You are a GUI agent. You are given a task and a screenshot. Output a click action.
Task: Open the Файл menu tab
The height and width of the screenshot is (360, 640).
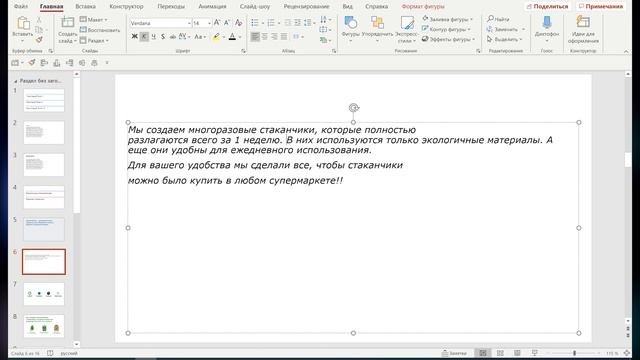(21, 7)
